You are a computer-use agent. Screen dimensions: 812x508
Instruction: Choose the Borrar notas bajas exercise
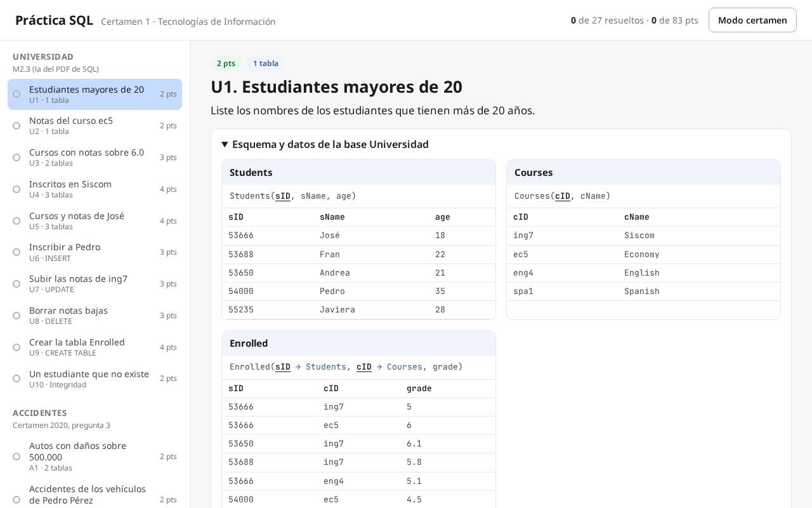[95, 316]
